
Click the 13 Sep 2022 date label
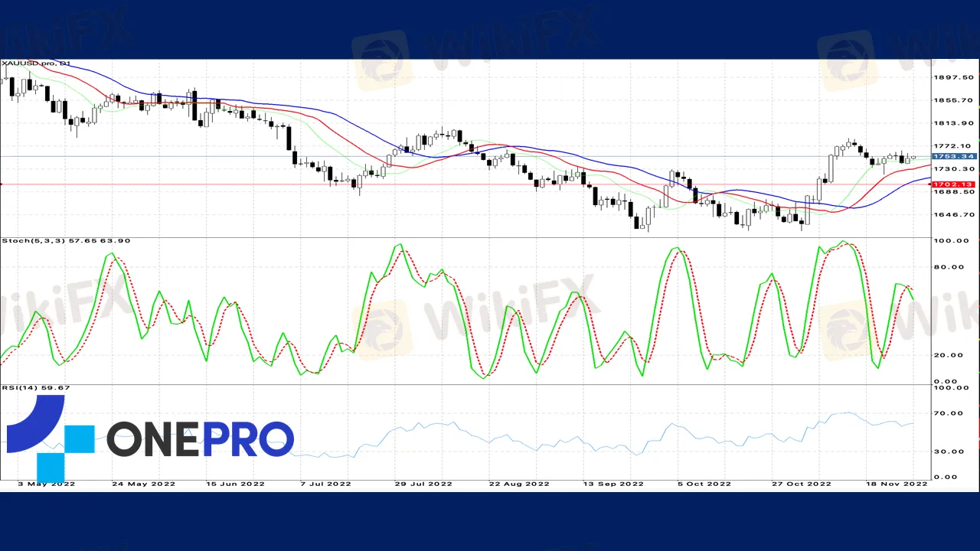point(613,484)
